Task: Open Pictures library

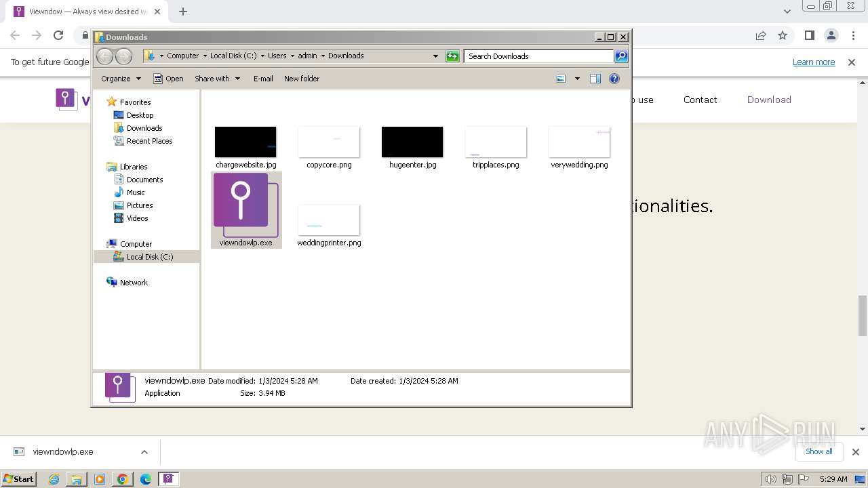Action: click(x=140, y=205)
